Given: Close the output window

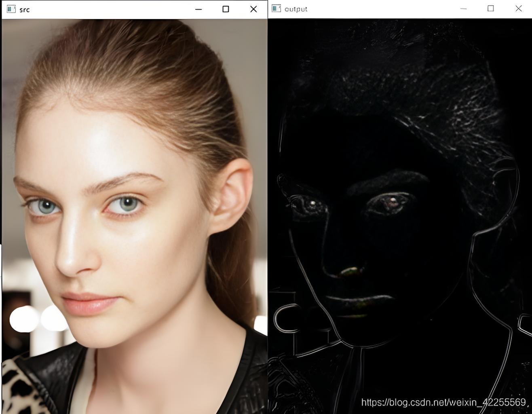Looking at the screenshot, I should coord(519,8).
